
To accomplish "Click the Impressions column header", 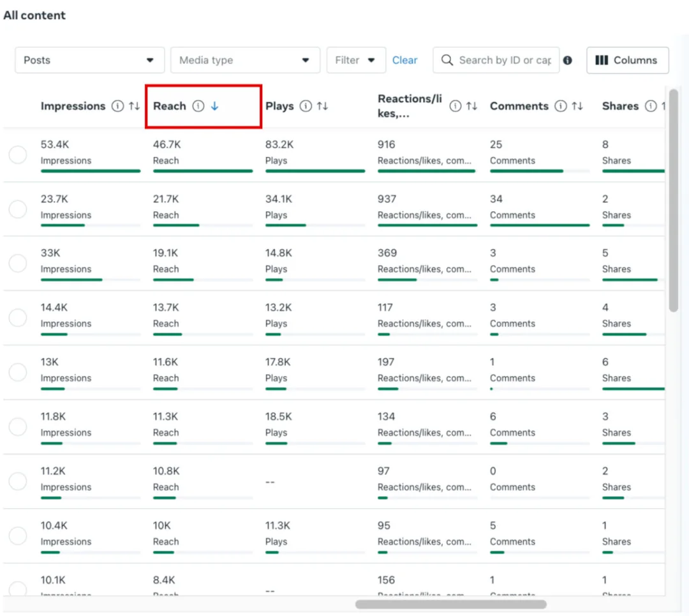I will [73, 106].
